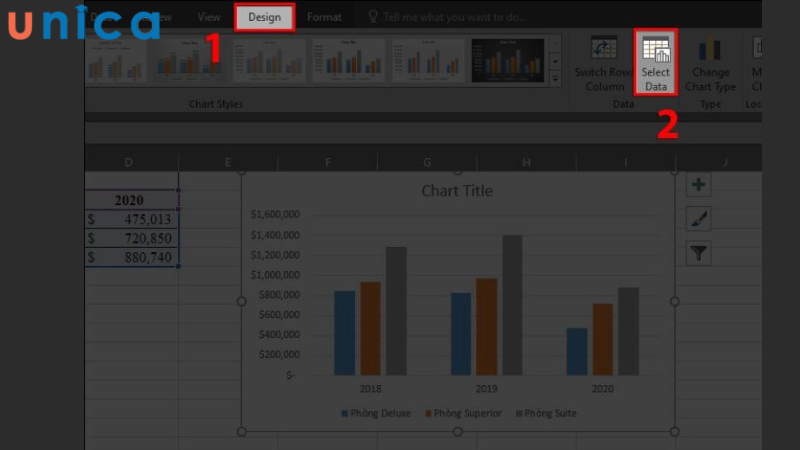
Task: Open the Chart Styles paintbrush button
Action: (x=698, y=219)
